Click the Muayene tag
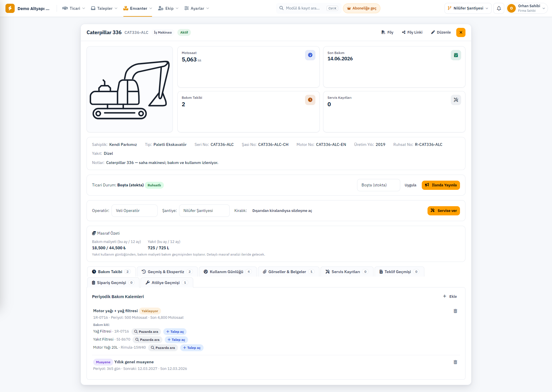The image size is (552, 392). tap(103, 362)
